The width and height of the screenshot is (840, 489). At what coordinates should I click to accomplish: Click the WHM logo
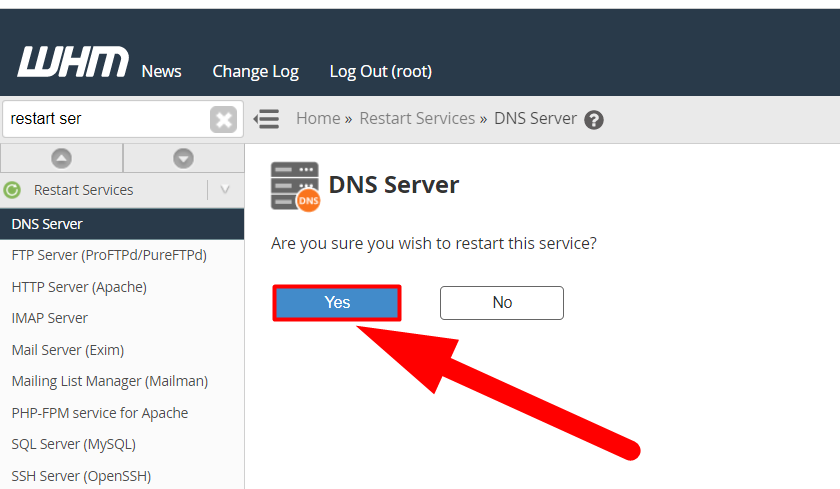pos(73,62)
